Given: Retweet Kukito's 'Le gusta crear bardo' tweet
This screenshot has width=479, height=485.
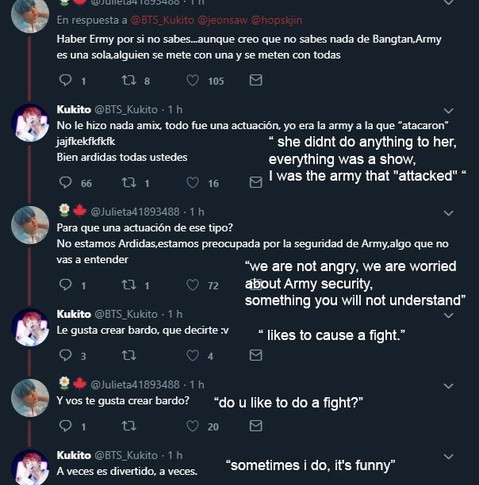Looking at the screenshot, I should pos(129,355).
